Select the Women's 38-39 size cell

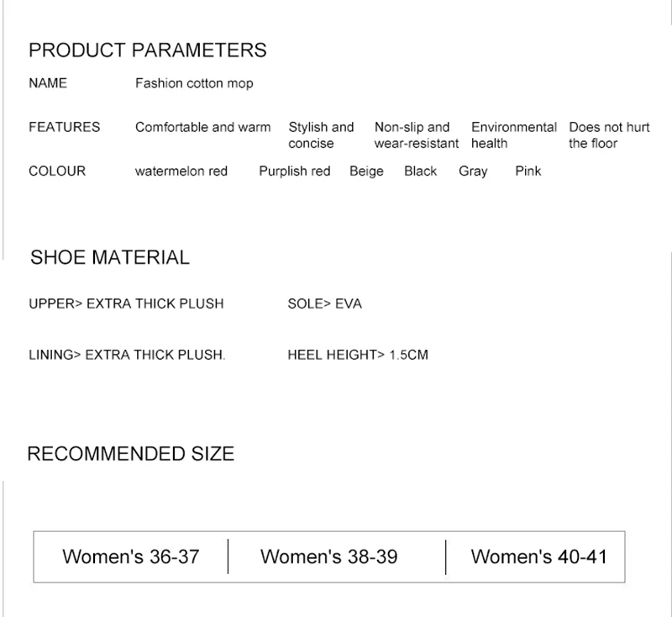(x=329, y=556)
